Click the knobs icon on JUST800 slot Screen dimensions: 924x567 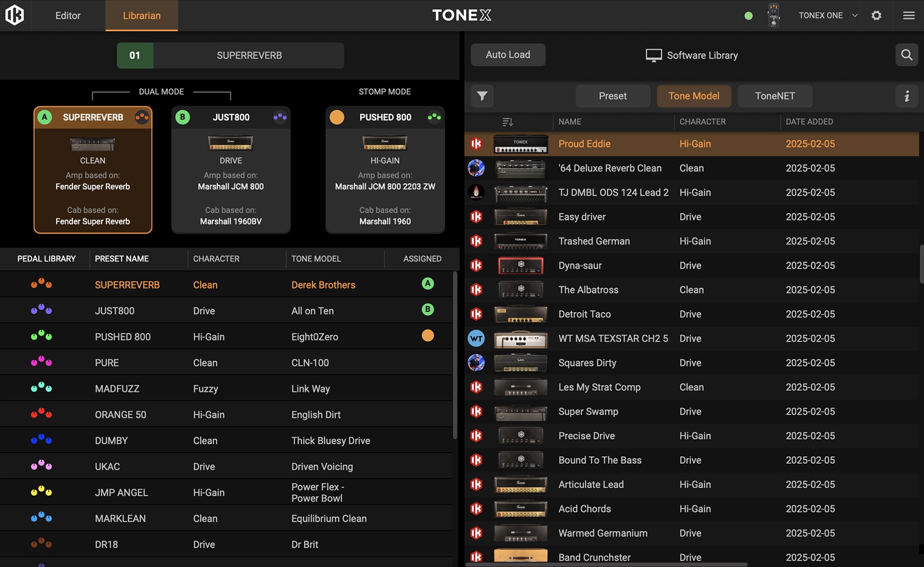click(x=280, y=117)
